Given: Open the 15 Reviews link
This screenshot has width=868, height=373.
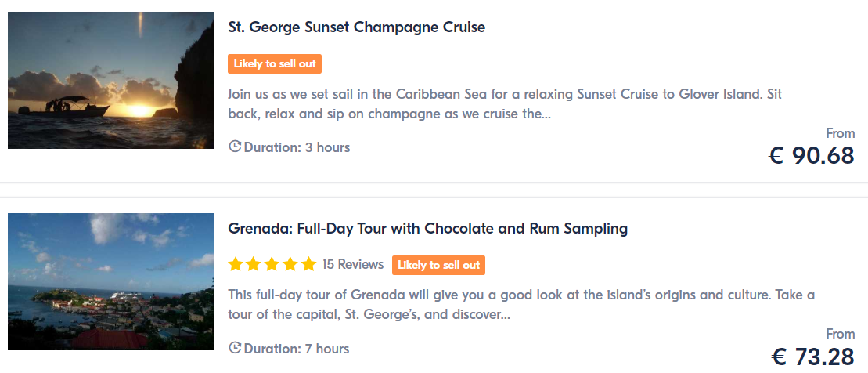Looking at the screenshot, I should coord(353,264).
